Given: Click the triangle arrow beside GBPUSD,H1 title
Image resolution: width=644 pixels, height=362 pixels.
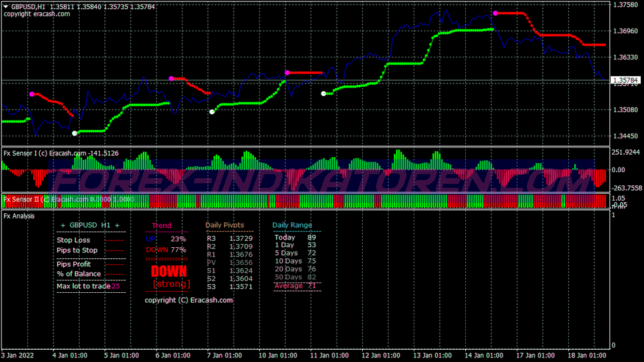Looking at the screenshot, I should [x=6, y=6].
